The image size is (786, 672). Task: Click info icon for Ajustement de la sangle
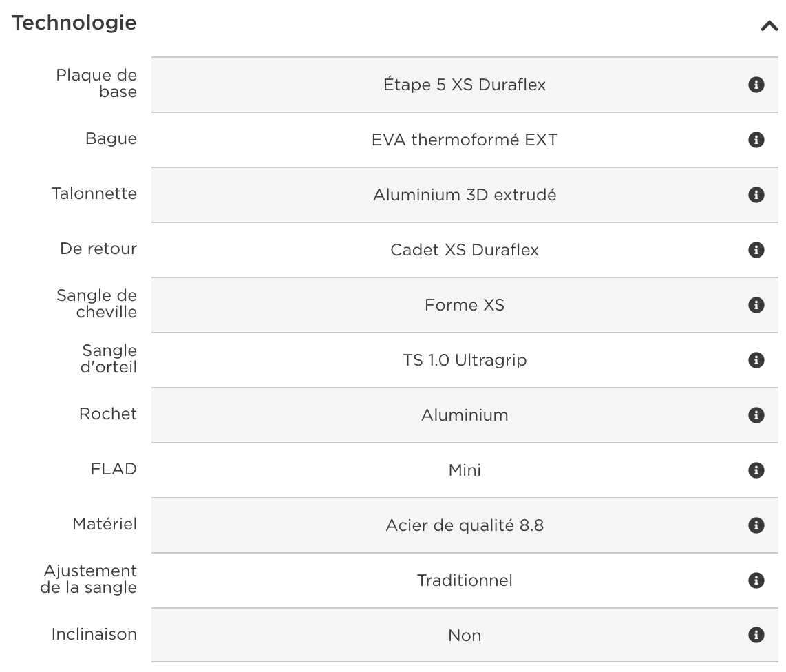(x=756, y=580)
